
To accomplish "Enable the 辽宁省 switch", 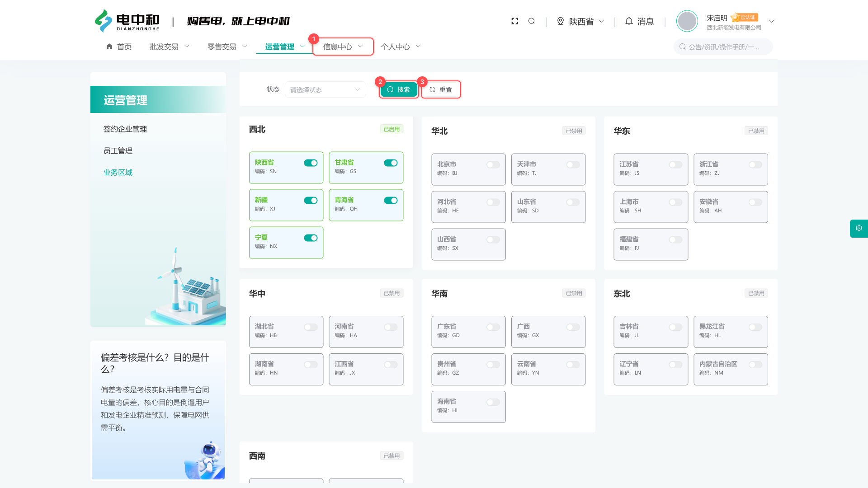I will point(675,365).
